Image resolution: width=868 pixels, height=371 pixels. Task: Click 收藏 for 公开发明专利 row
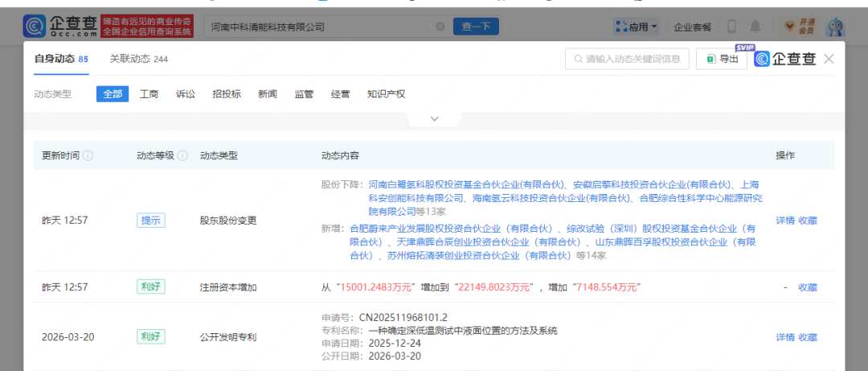point(808,337)
